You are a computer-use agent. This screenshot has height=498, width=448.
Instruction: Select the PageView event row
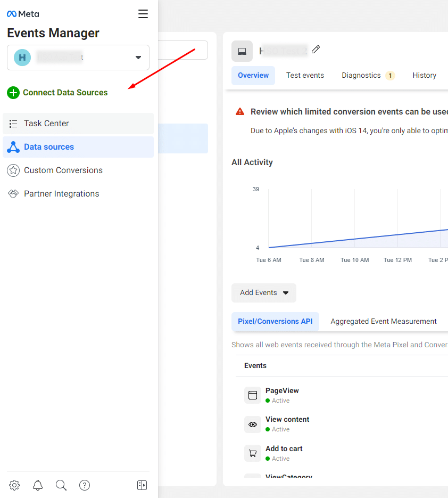[282, 394]
